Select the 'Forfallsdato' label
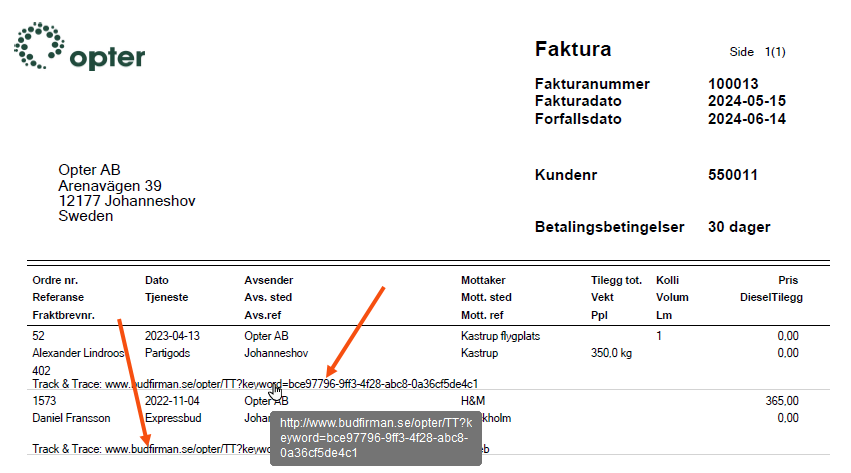Image resolution: width=851 pixels, height=473 pixels. click(x=578, y=119)
